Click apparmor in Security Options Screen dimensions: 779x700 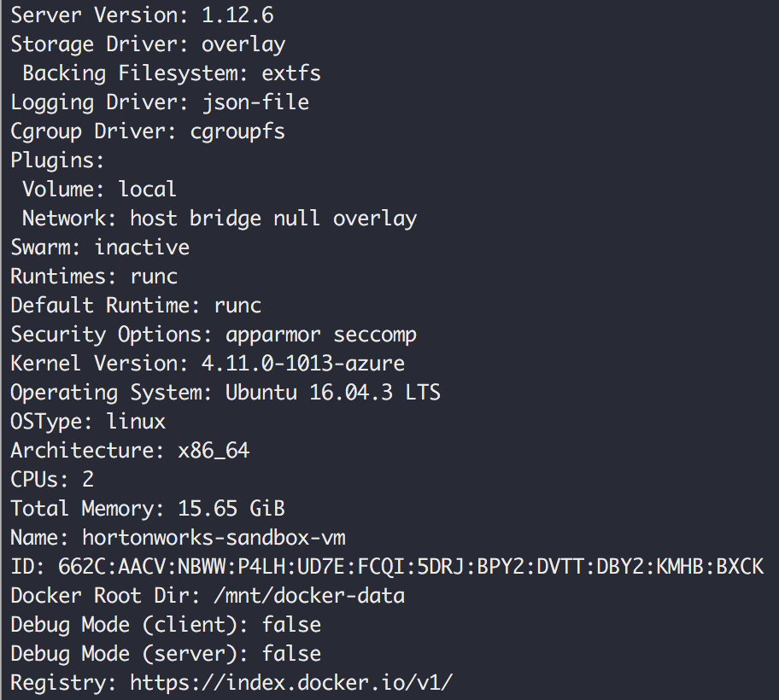pyautogui.click(x=272, y=335)
